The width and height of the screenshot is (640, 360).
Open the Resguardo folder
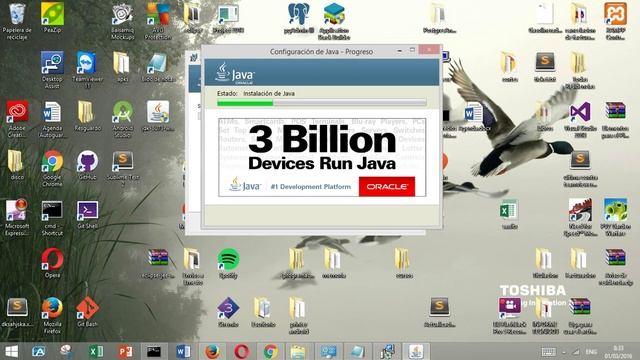(87, 116)
